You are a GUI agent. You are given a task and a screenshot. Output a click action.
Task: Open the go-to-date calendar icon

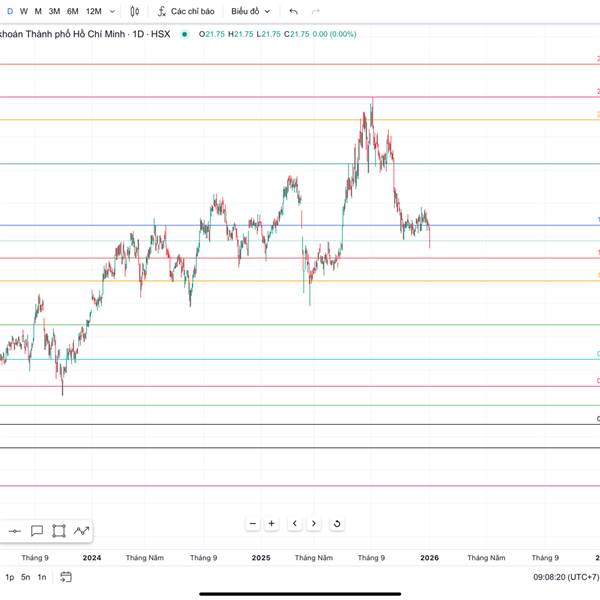tap(66, 577)
